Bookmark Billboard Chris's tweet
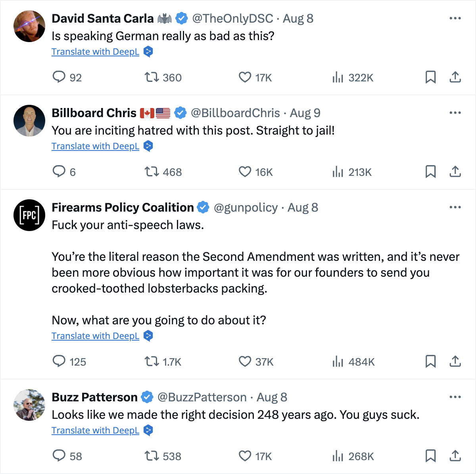This screenshot has width=476, height=474. click(430, 171)
